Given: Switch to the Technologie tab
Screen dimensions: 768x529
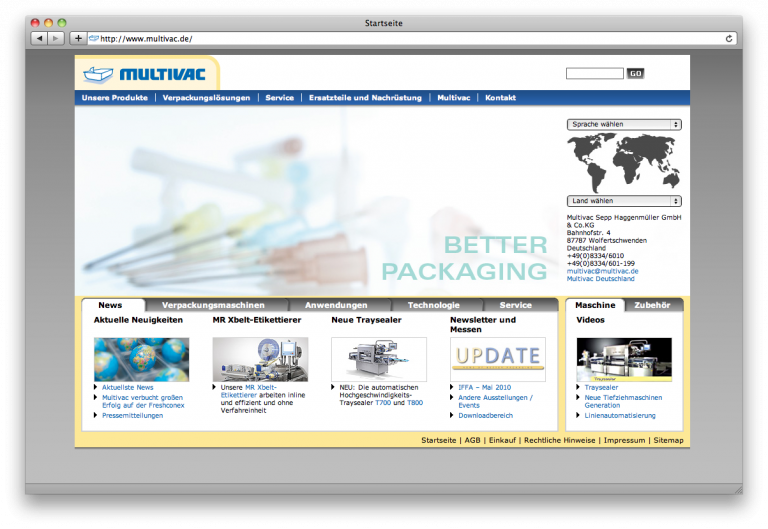Looking at the screenshot, I should (x=433, y=305).
